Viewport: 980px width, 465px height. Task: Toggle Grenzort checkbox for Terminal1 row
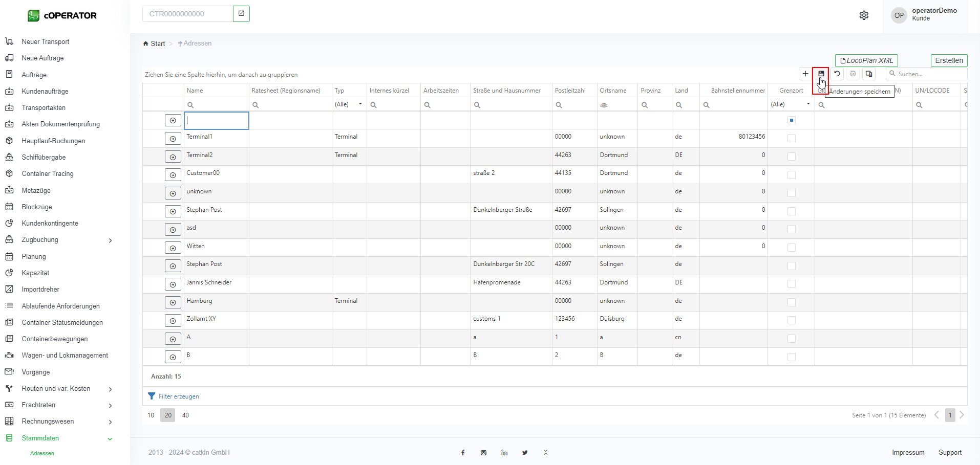pos(791,138)
